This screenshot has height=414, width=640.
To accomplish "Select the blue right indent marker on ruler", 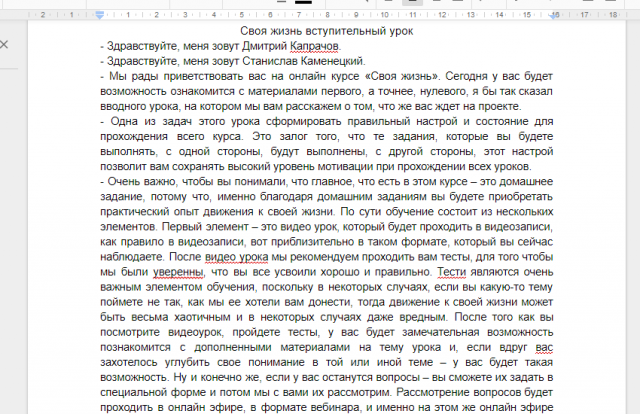I will click(x=554, y=16).
